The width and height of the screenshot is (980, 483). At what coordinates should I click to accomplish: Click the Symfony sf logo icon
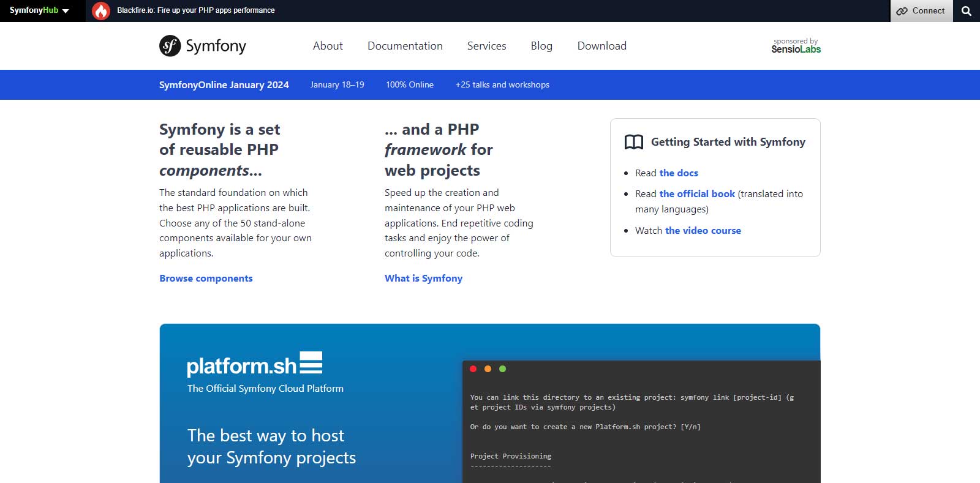click(170, 46)
